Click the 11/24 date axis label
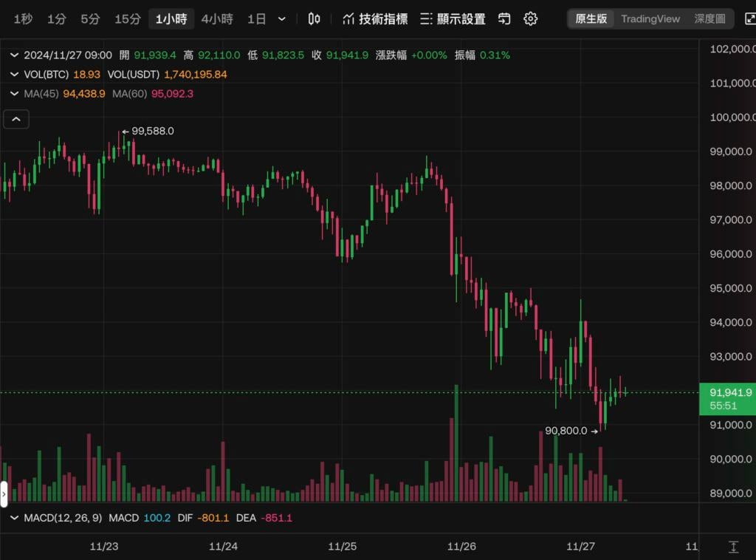This screenshot has height=560, width=756. pos(223,546)
